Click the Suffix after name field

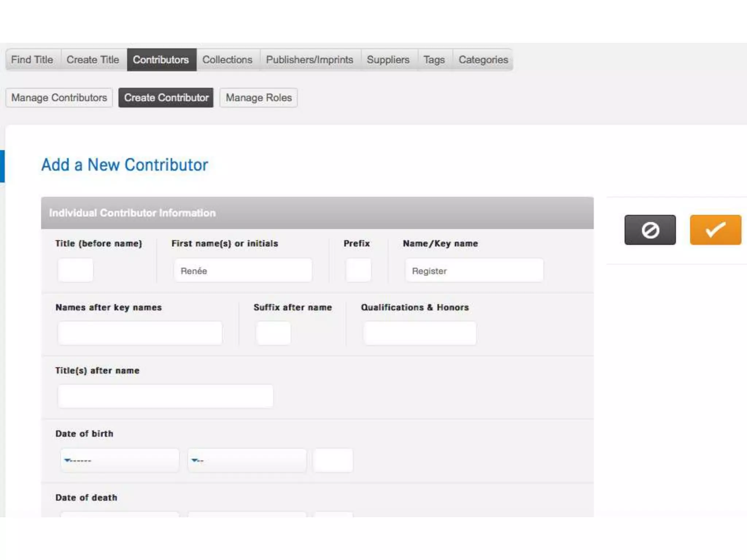[274, 333]
